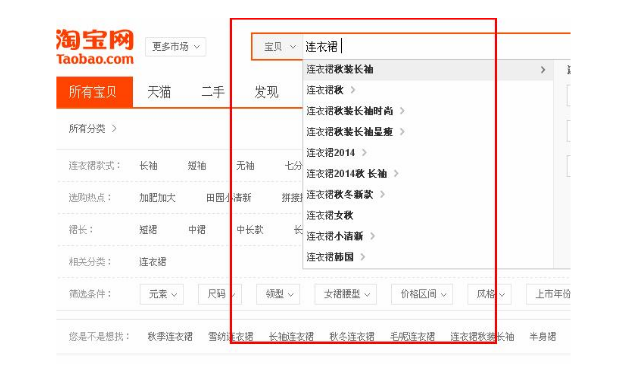Click suggested search 秋季连衣裙
Viewport: 642px width, 387px height.
[170, 337]
